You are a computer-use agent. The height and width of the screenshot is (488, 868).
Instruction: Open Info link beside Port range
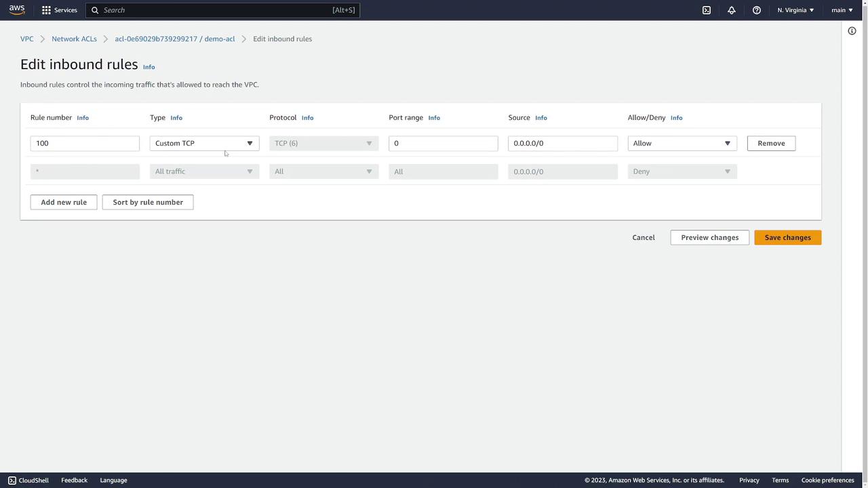coord(434,118)
